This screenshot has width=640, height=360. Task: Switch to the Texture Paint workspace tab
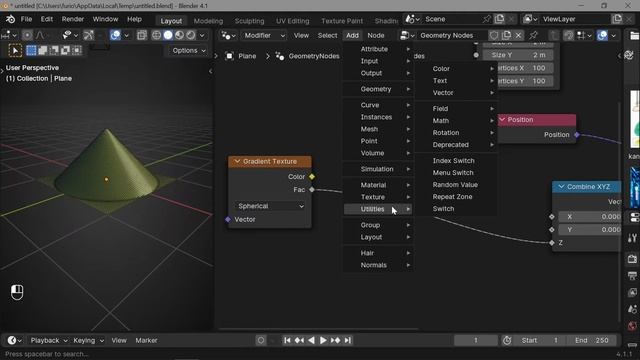342,21
